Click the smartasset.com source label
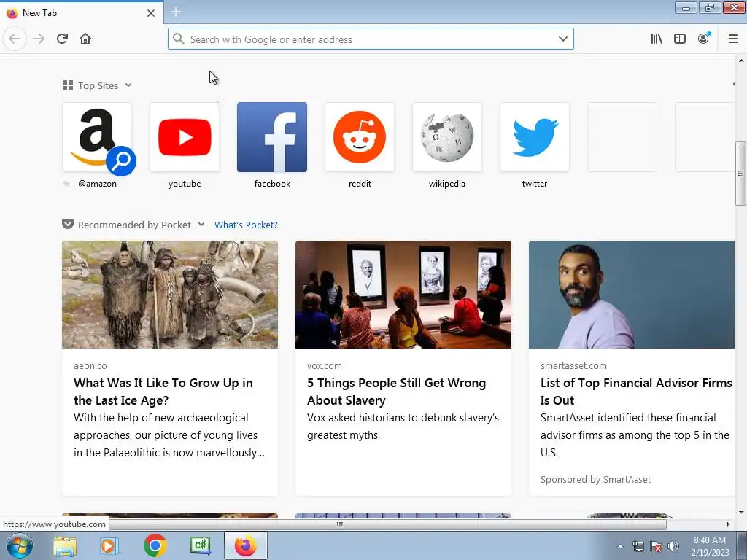Screen dimensions: 747x560 point(573,366)
